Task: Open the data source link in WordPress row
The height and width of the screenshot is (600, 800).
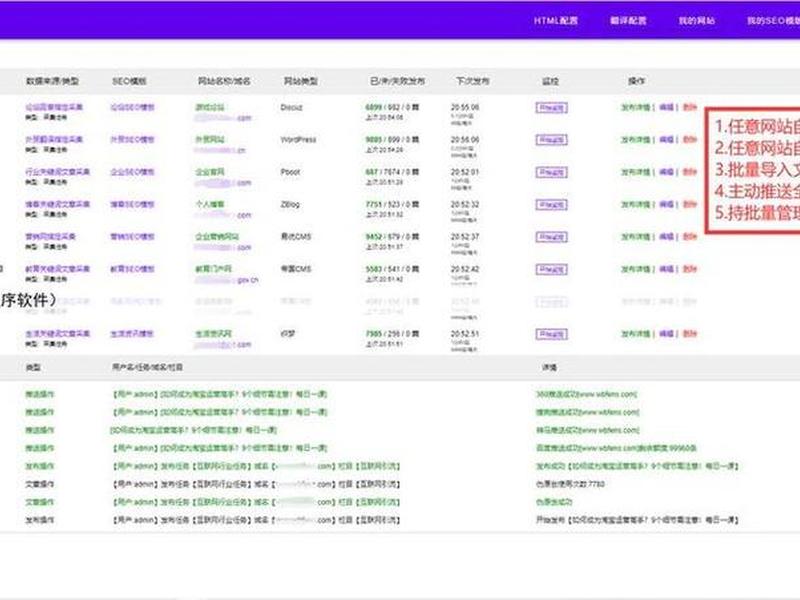Action: click(54, 139)
